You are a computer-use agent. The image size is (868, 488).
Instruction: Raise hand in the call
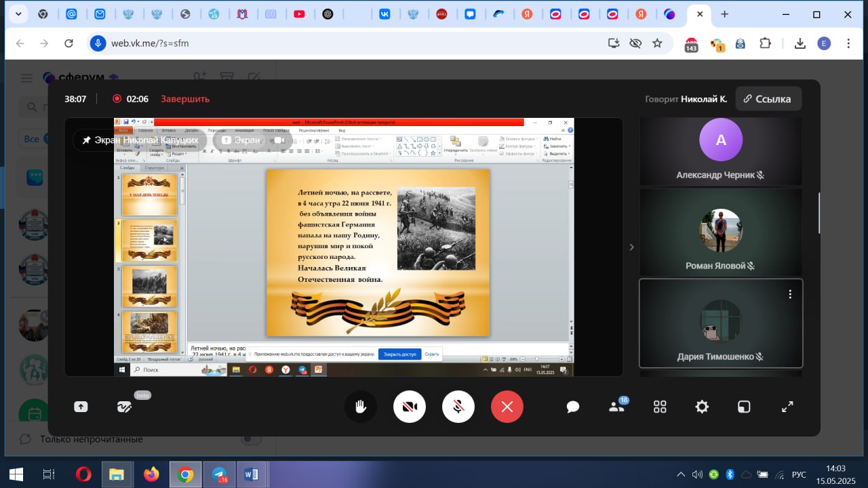tap(360, 407)
